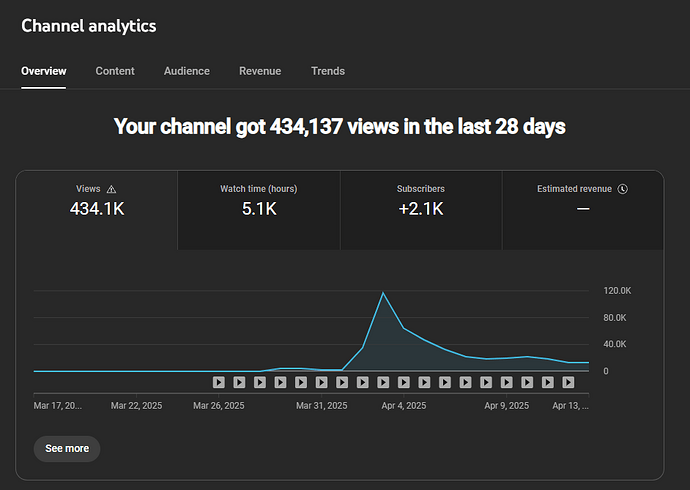690x490 pixels.
Task: Click the video marker directly below the chart peak
Action: point(383,382)
